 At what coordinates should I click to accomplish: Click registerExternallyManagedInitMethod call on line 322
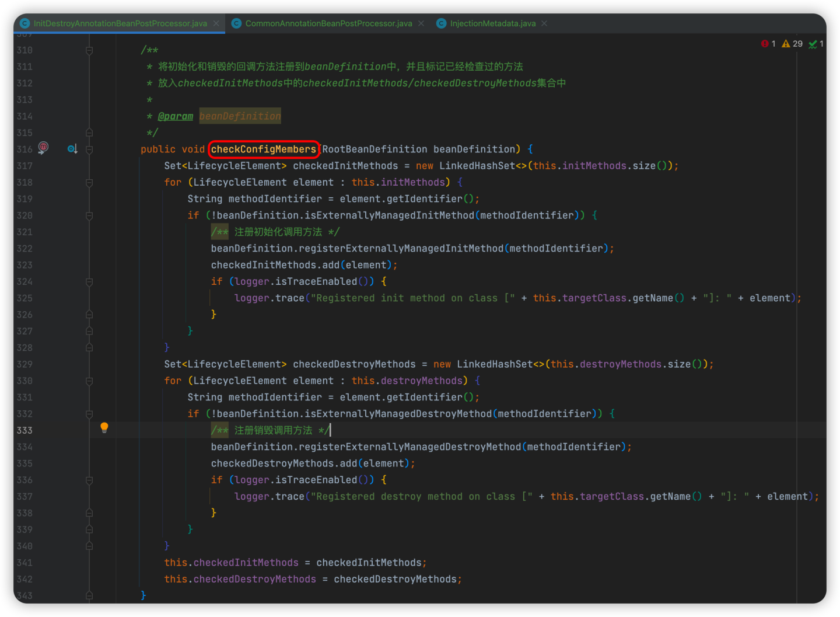(401, 249)
